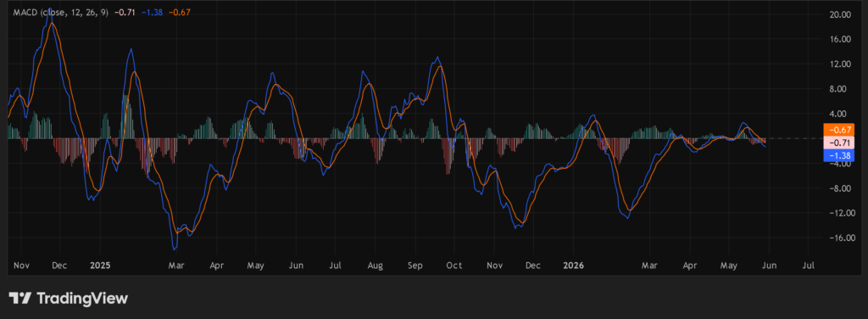868x319 pixels.
Task: Click the Oct label on time axis
Action: tap(454, 266)
